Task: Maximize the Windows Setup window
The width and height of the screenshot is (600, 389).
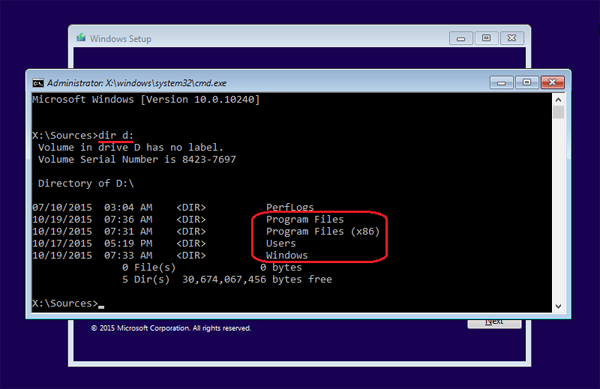Action: [486, 38]
